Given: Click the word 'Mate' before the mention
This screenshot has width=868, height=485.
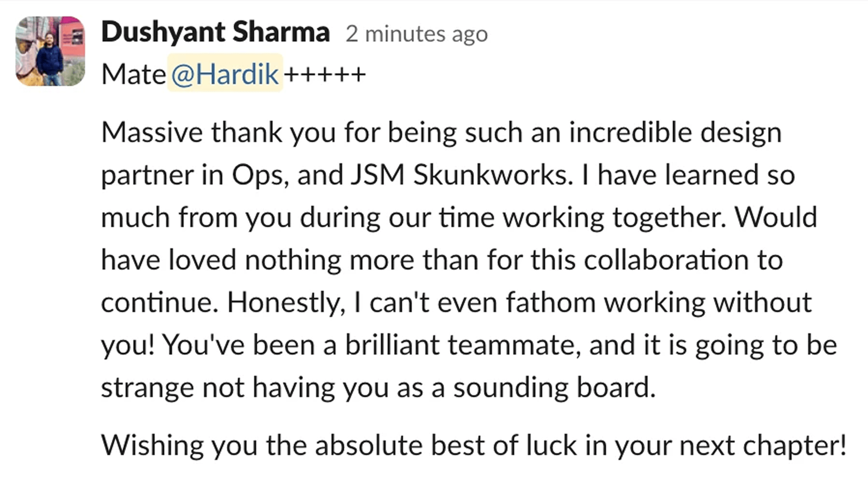Looking at the screenshot, I should coord(133,74).
